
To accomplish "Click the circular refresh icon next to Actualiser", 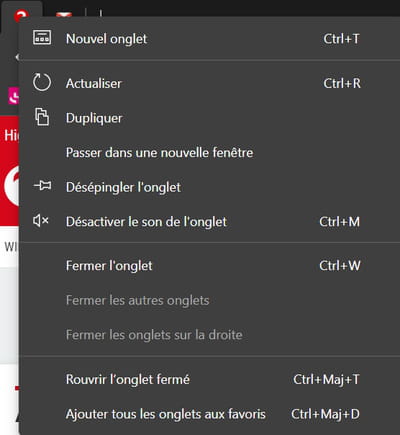I will coord(42,82).
